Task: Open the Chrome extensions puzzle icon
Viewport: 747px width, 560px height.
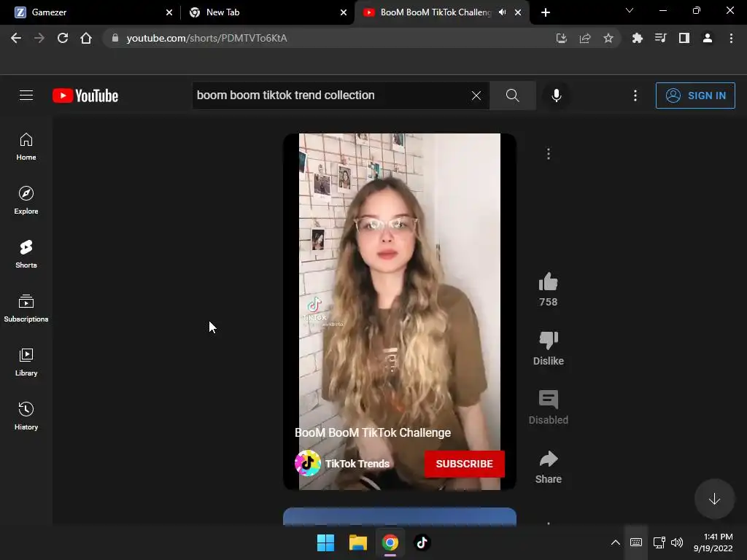Action: (x=637, y=38)
